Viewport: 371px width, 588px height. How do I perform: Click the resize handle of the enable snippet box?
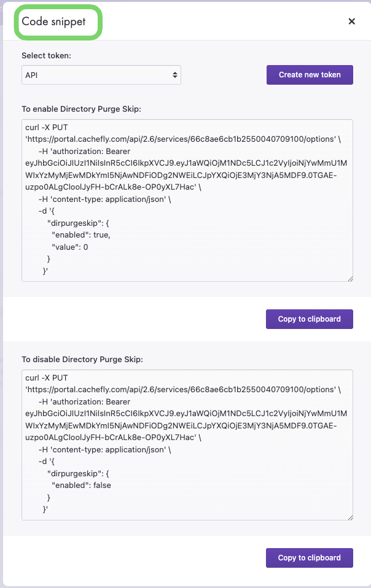350,279
